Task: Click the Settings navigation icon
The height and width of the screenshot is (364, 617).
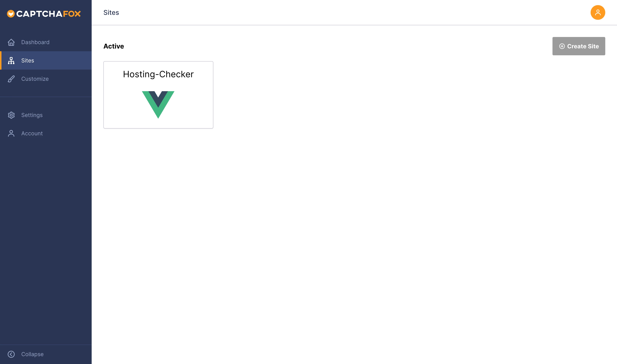Action: (x=12, y=115)
